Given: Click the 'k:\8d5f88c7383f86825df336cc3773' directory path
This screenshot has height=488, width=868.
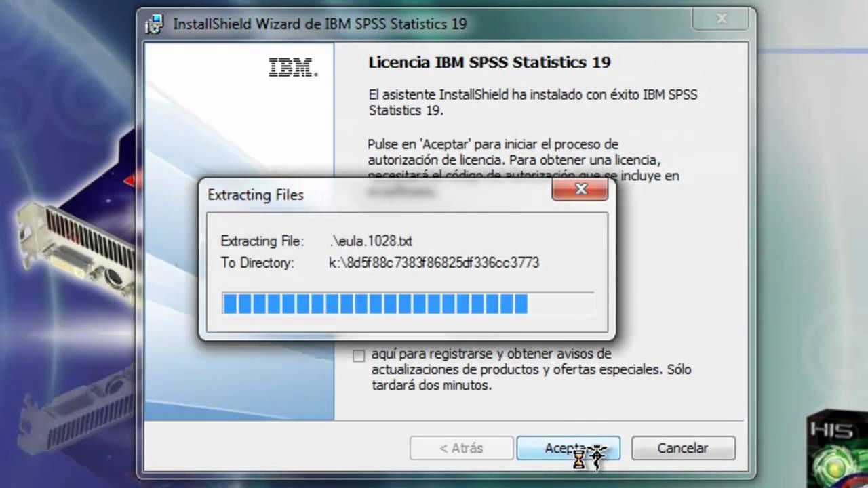Looking at the screenshot, I should (434, 263).
